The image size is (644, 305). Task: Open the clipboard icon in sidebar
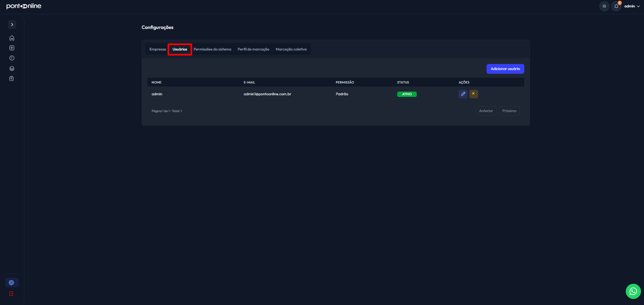12,79
